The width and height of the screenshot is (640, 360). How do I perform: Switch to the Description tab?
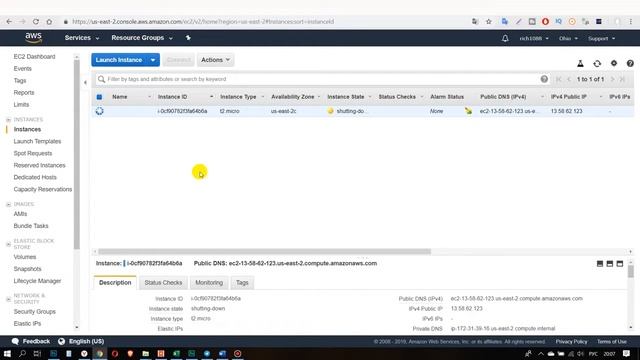(x=115, y=282)
